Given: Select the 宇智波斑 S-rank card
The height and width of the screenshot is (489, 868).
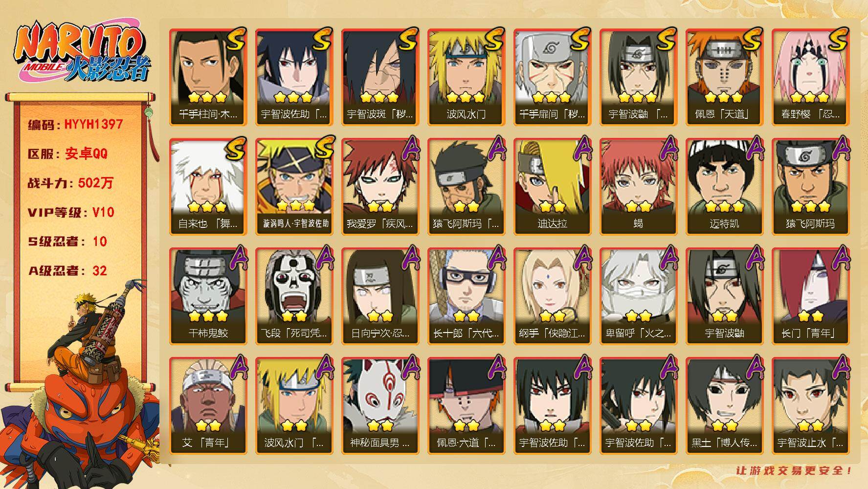Looking at the screenshot, I should click(380, 77).
